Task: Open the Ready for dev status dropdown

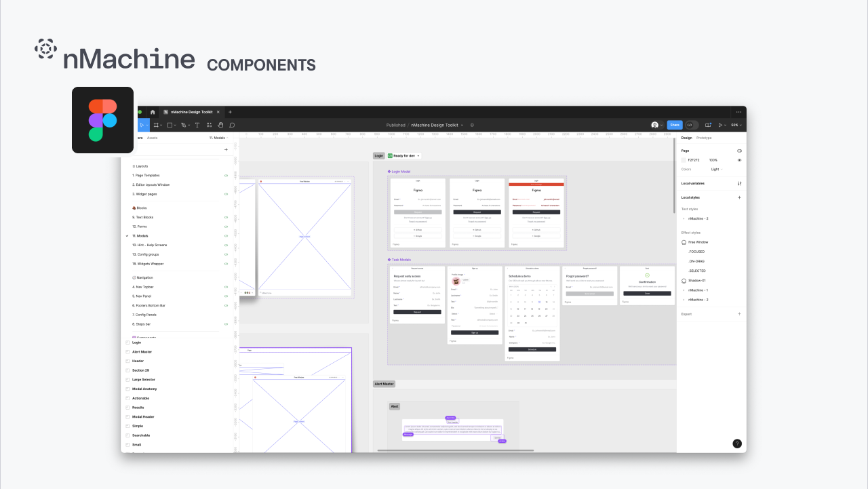Action: click(404, 155)
